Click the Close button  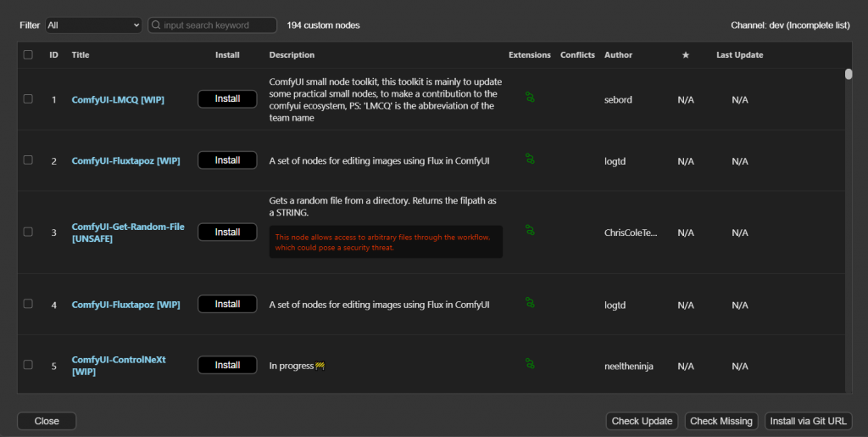47,421
